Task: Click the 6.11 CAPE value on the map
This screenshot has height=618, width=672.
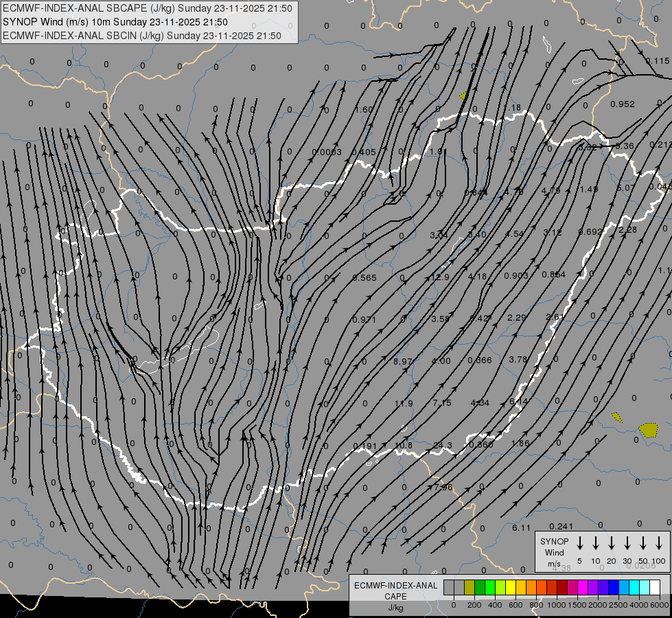Action: (521, 528)
